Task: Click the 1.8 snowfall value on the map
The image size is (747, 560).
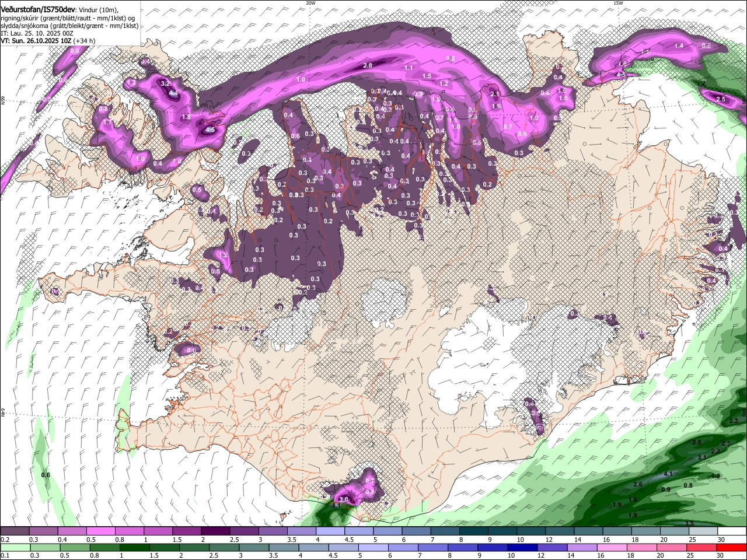Action: 186,117
